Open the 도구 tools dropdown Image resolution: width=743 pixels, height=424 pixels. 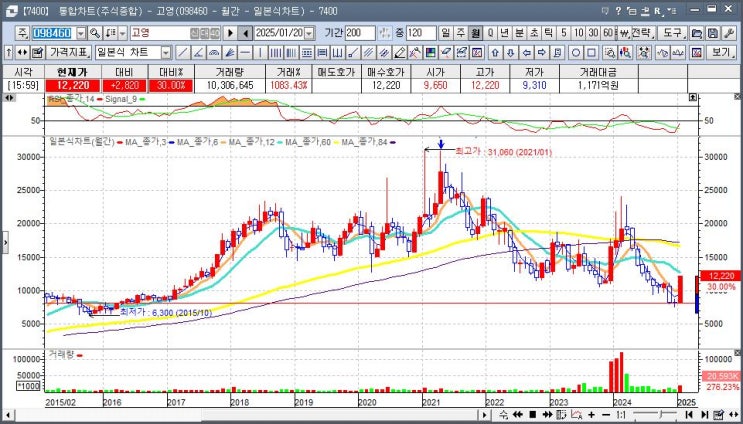(x=672, y=33)
